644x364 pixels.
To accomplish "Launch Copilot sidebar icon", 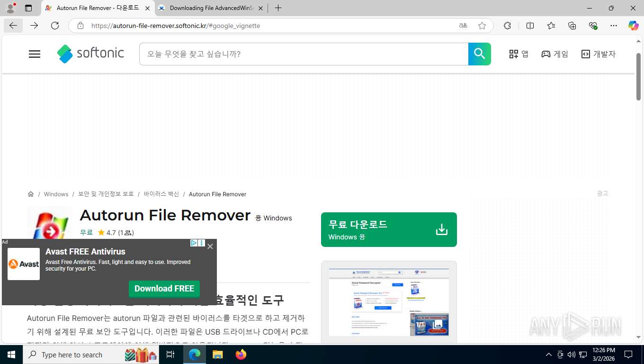I will pyautogui.click(x=634, y=26).
